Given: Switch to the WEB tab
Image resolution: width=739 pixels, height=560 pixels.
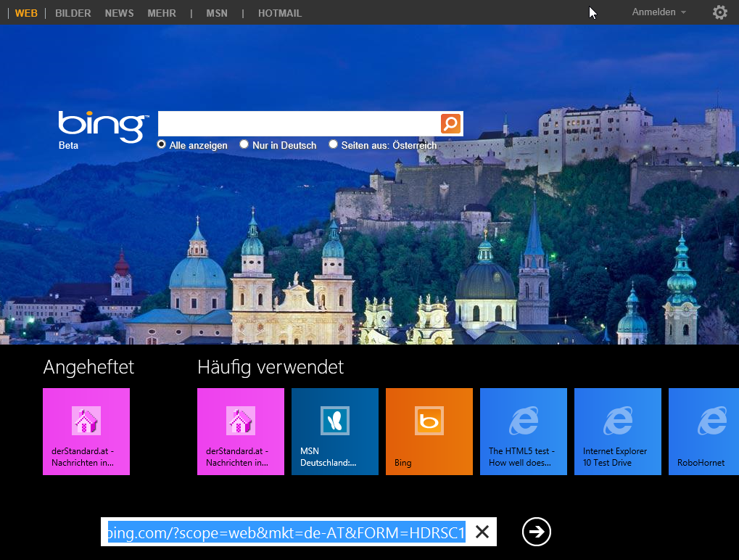Looking at the screenshot, I should [x=26, y=13].
